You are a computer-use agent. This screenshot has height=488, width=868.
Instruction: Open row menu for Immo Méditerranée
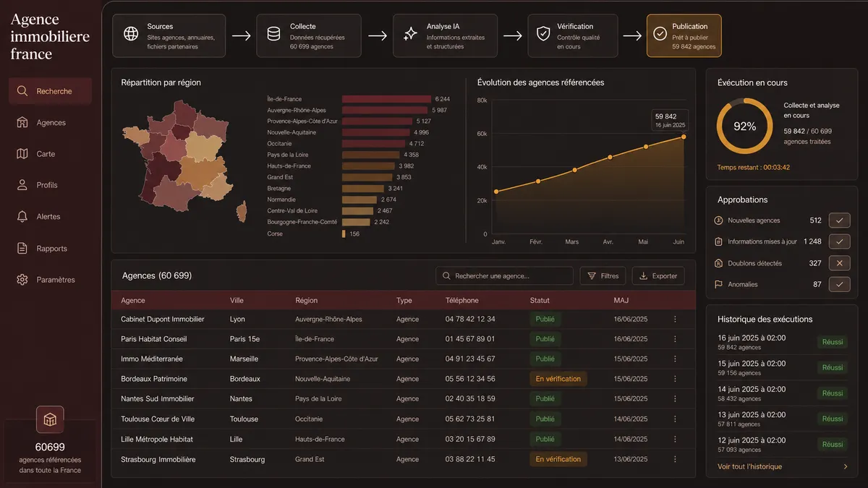(675, 359)
